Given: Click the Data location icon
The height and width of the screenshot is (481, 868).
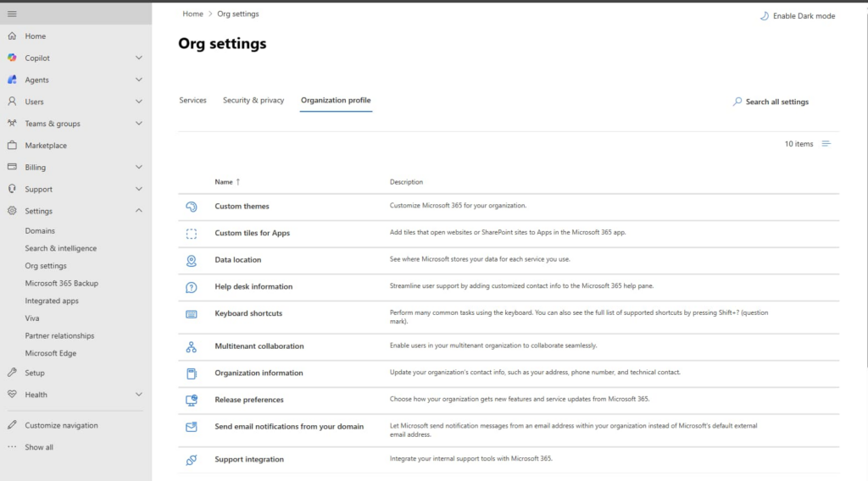Looking at the screenshot, I should [192, 260].
